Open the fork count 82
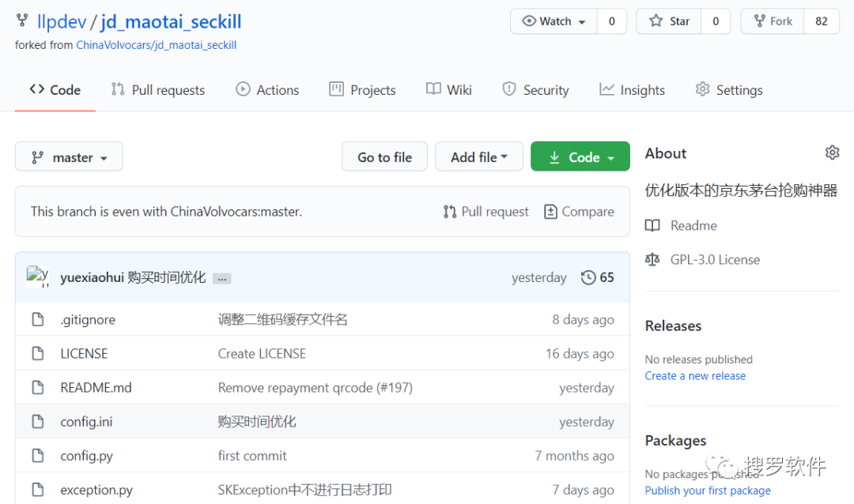The image size is (854, 504). [x=822, y=21]
